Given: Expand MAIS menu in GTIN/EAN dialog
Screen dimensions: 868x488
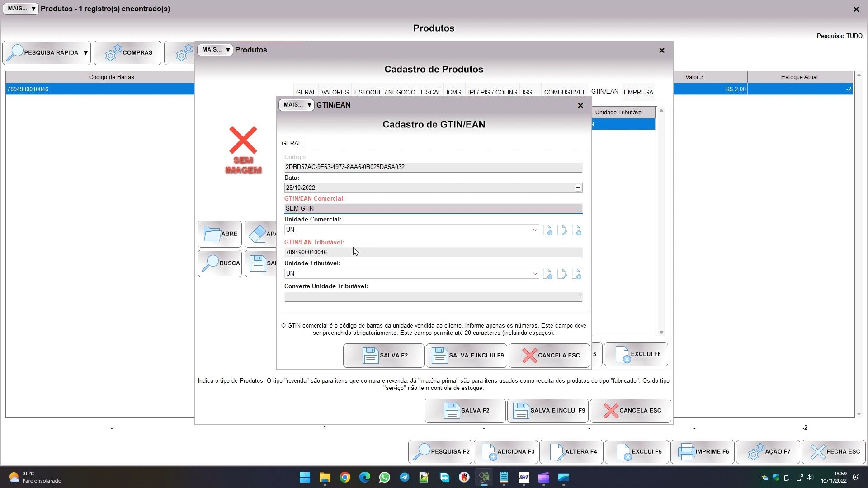Looking at the screenshot, I should tap(297, 105).
